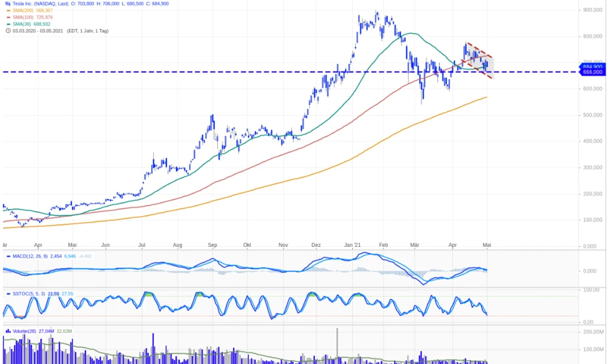Click the 900,000 label on price axis
The height and width of the screenshot is (364, 610).
tap(593, 10)
